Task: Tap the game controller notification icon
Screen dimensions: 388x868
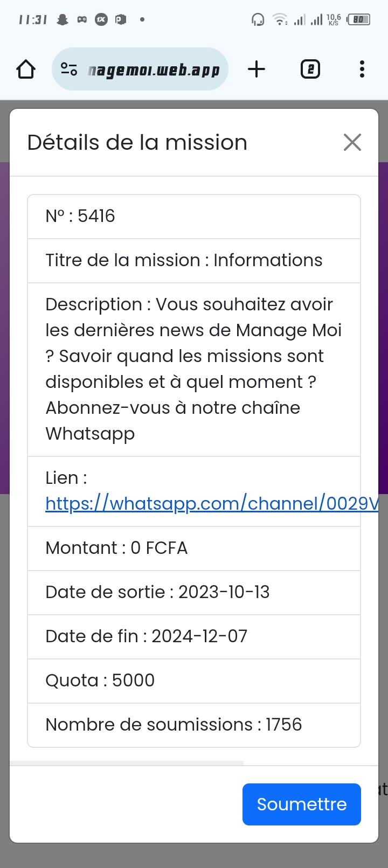Action: coord(82,20)
